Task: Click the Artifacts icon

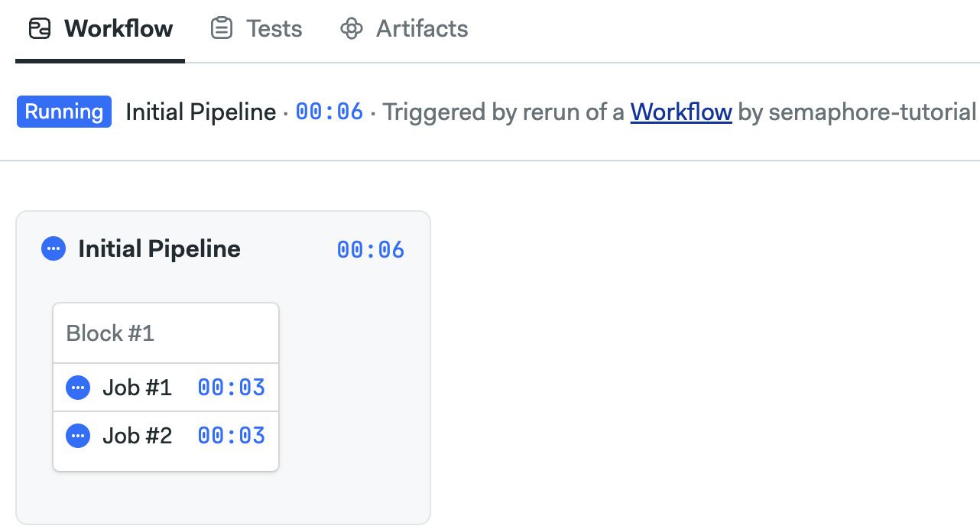Action: point(351,29)
